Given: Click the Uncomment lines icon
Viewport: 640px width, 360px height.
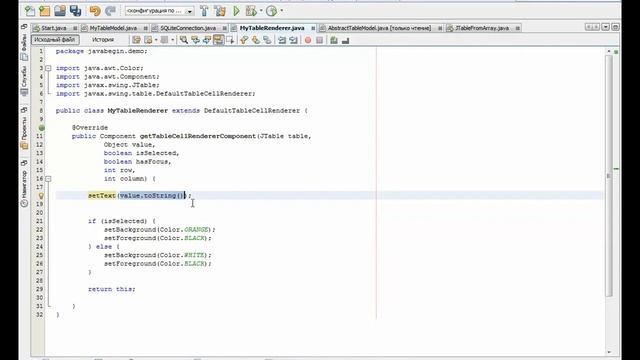Looking at the screenshot, I should [x=345, y=40].
